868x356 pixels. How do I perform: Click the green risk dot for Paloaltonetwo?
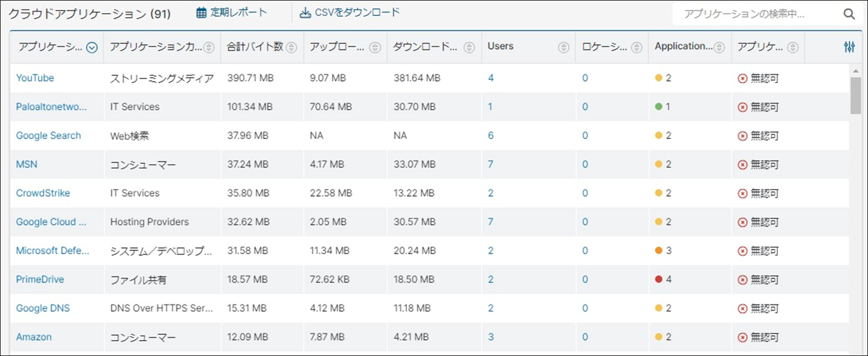point(658,107)
